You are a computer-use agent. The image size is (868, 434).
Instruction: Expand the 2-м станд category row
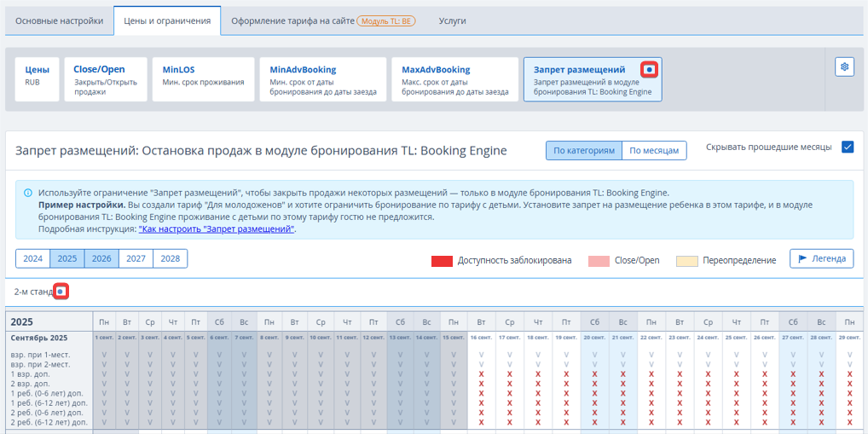[x=33, y=292]
